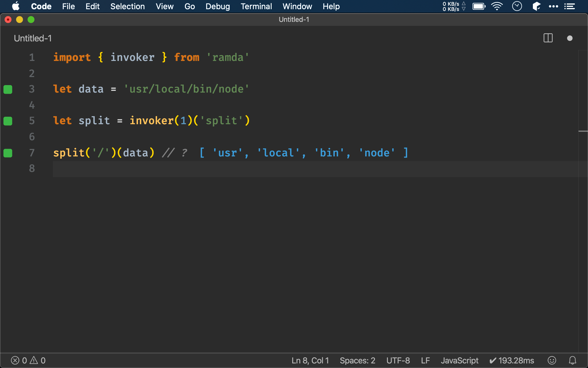Screen dimensions: 588x368
Task: Open the Terminal menu
Action: pyautogui.click(x=256, y=6)
